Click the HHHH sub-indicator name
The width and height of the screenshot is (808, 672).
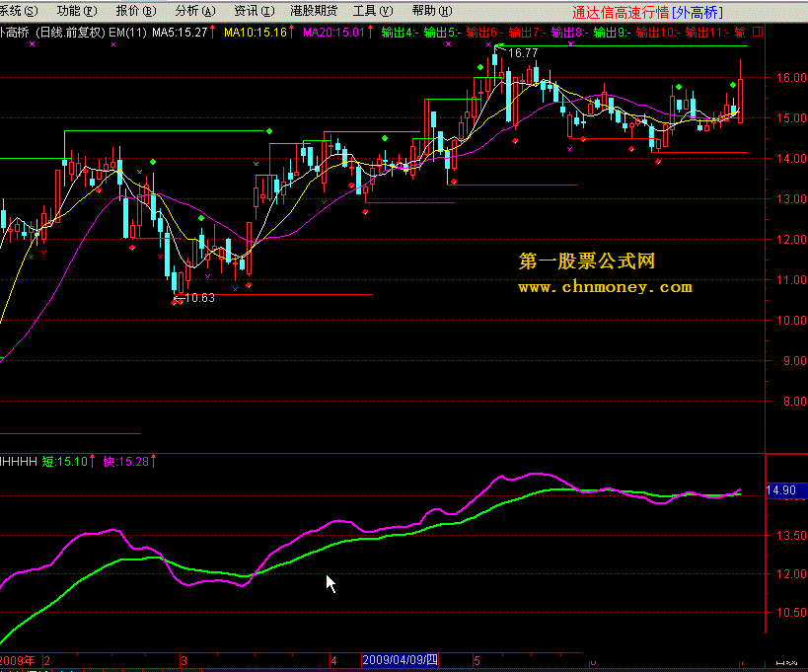pos(19,461)
